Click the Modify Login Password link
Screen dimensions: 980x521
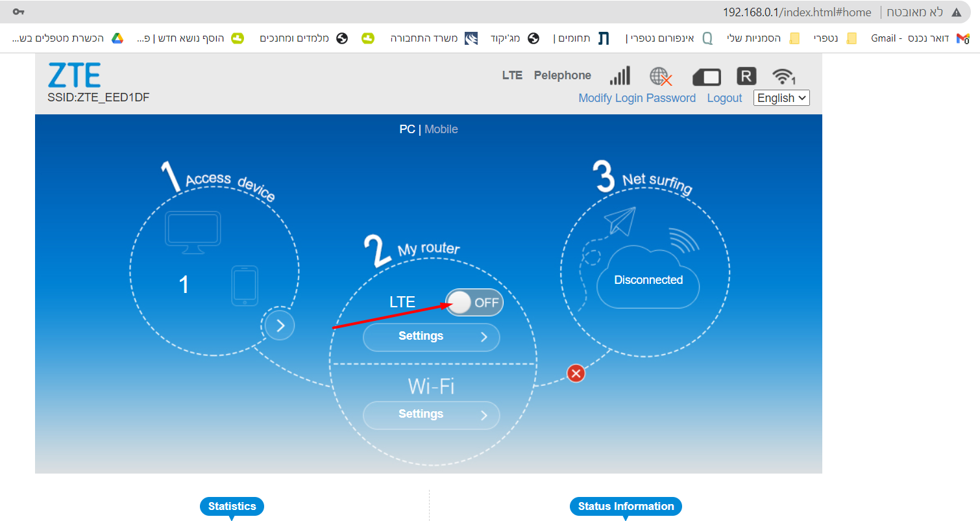pyautogui.click(x=637, y=98)
